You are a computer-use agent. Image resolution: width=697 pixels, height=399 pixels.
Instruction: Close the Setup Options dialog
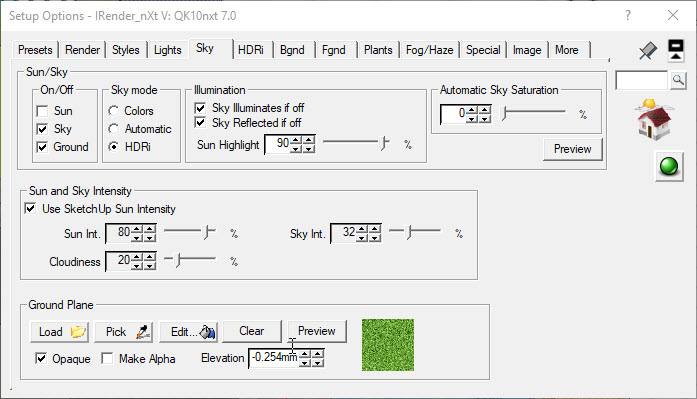[x=673, y=16]
